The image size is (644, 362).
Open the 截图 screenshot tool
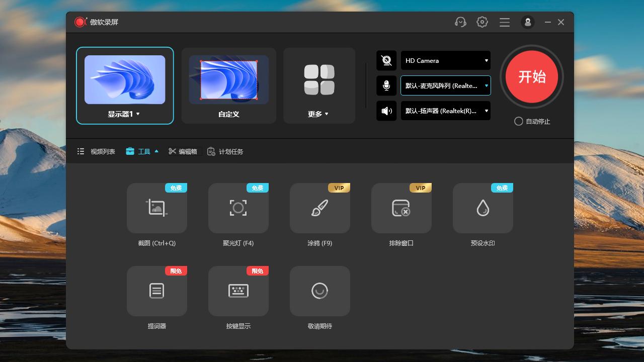click(x=157, y=208)
